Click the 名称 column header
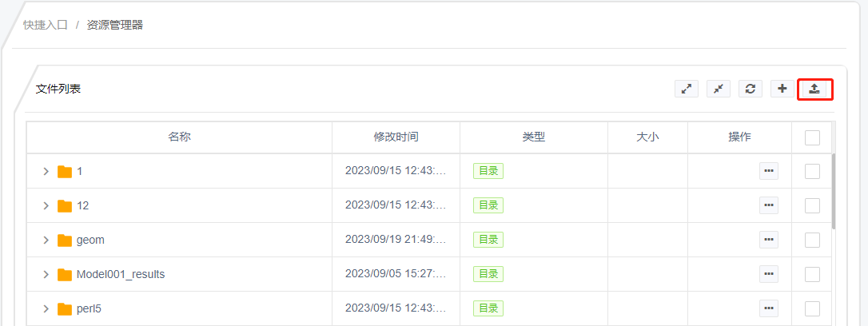The image size is (868, 326). coord(179,137)
